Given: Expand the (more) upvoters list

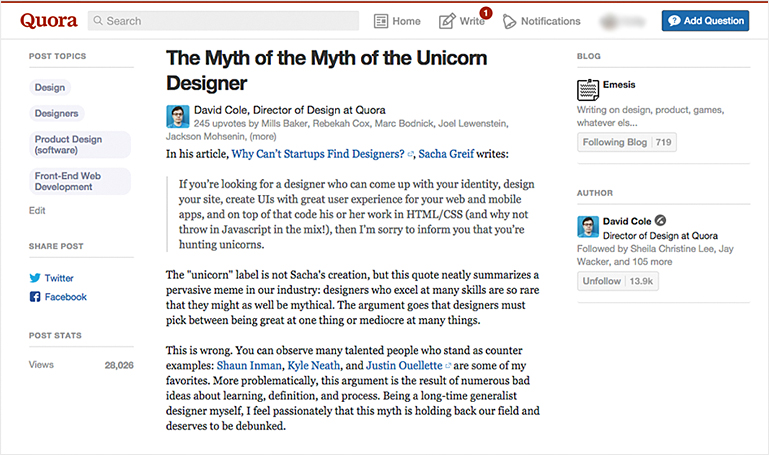Looking at the screenshot, I should (263, 136).
